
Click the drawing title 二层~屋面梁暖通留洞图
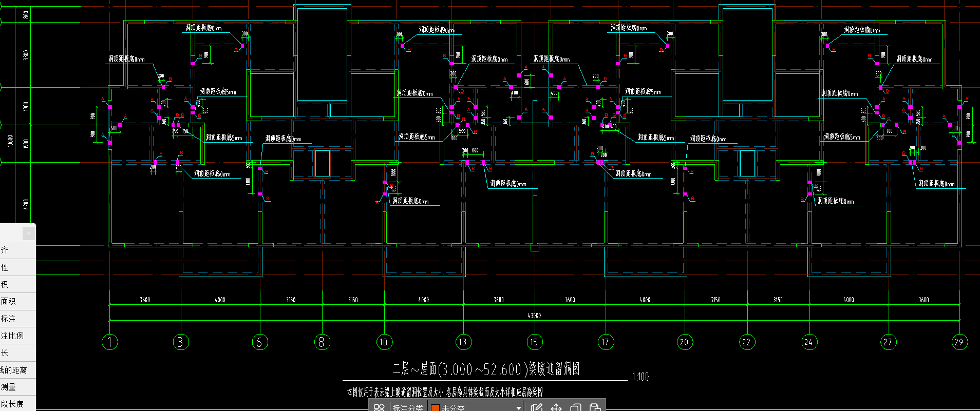point(486,369)
